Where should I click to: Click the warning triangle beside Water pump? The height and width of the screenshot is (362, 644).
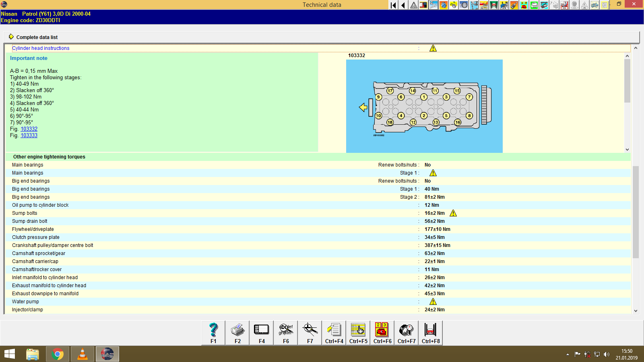click(433, 301)
